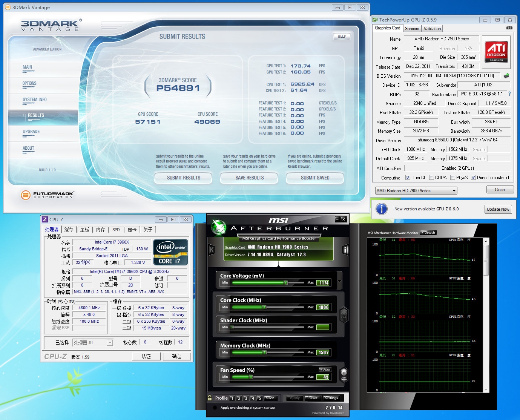The width and height of the screenshot is (520, 420).
Task: Click the Afterburner info 'i' side button
Action: coord(345,250)
